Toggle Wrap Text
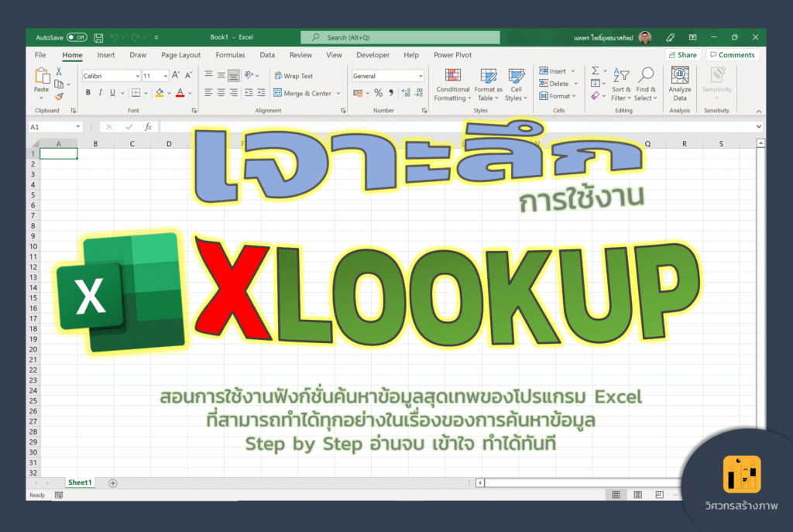The height and width of the screenshot is (532, 793). pyautogui.click(x=294, y=76)
